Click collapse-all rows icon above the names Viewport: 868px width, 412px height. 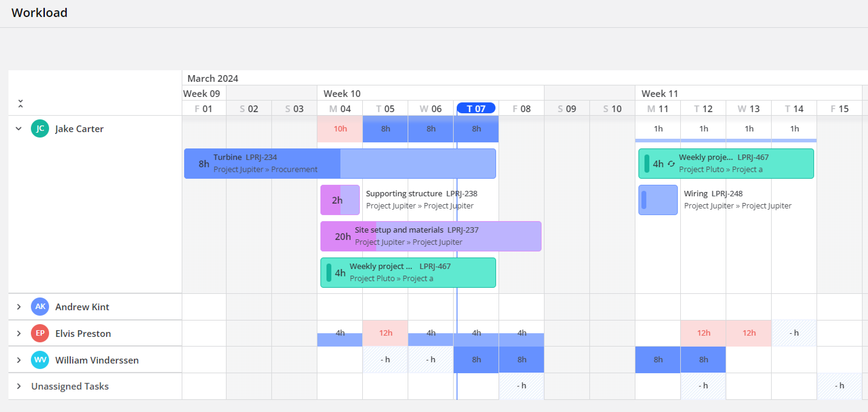coord(21,104)
